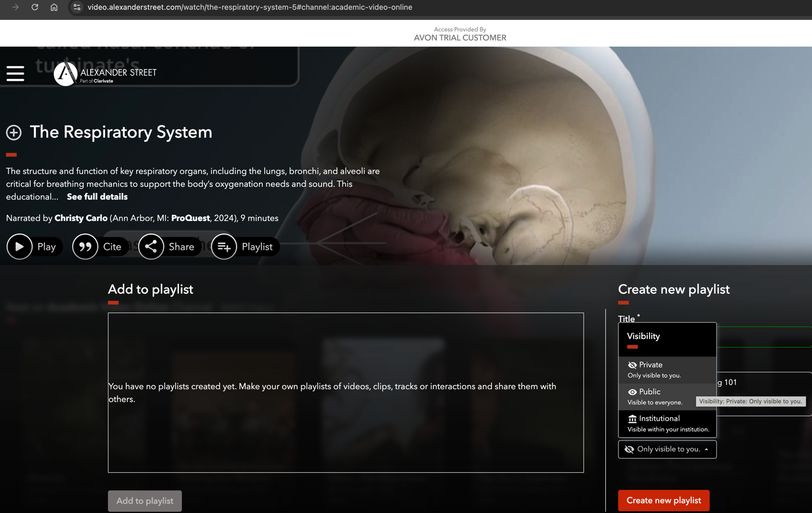Click Create new playlist button

click(x=663, y=501)
